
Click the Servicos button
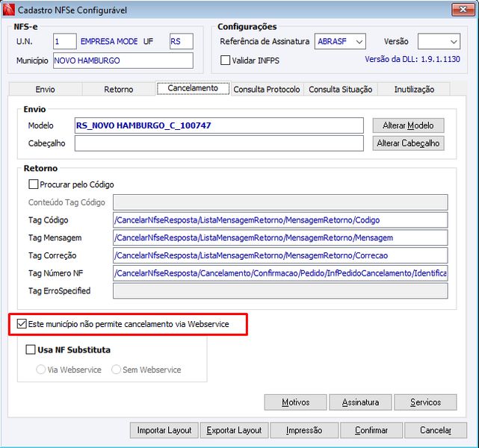[425, 402]
